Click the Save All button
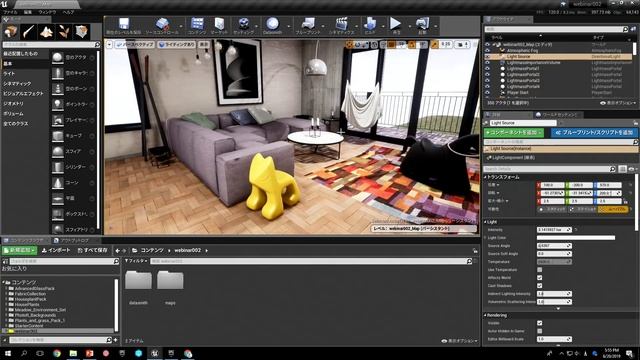Image resolution: width=640 pixels, height=360 pixels. 92,250
